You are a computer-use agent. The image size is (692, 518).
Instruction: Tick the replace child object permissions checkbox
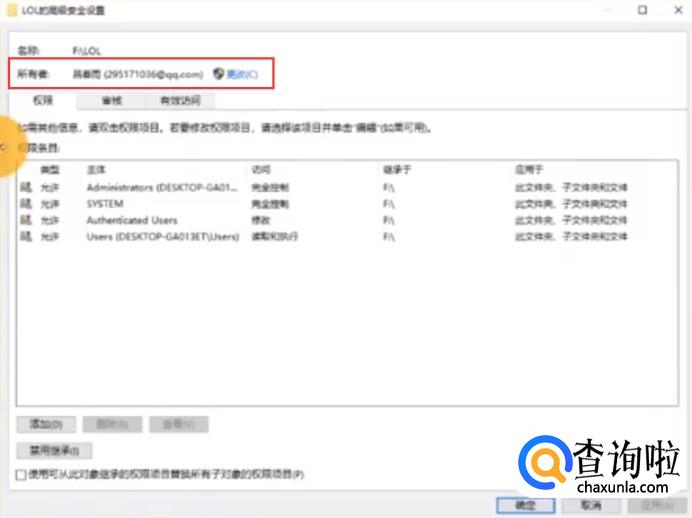click(x=21, y=475)
